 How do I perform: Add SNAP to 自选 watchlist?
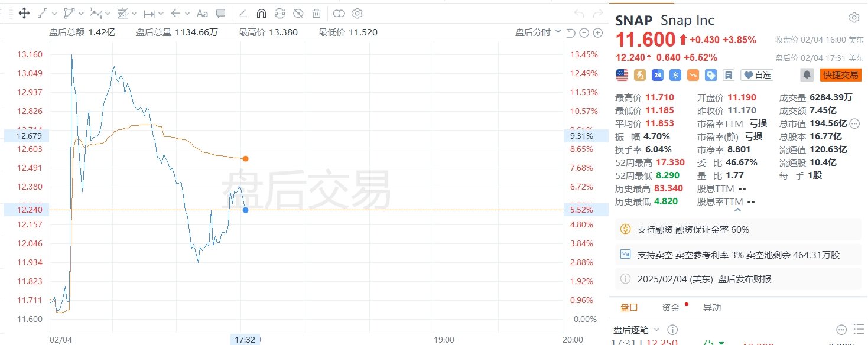(x=757, y=75)
